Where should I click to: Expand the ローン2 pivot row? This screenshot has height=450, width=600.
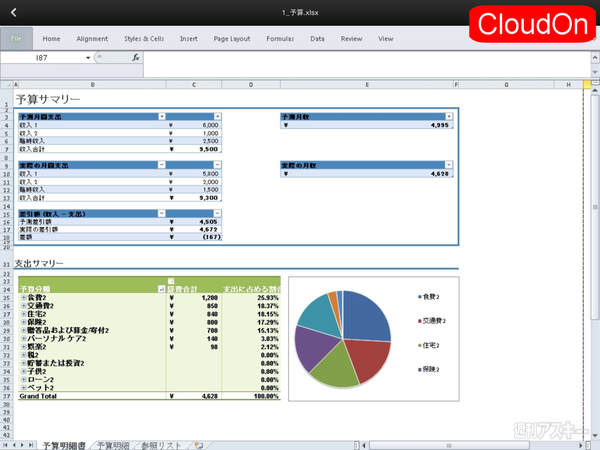24,380
